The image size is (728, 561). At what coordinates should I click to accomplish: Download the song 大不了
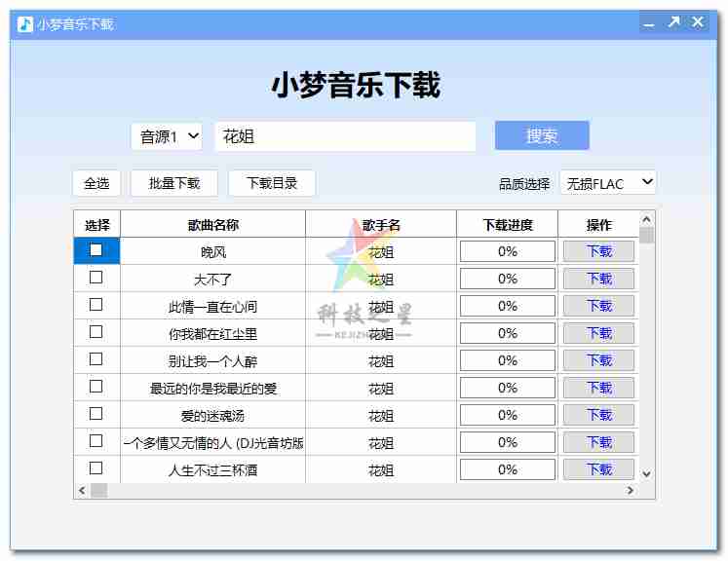[x=599, y=279]
